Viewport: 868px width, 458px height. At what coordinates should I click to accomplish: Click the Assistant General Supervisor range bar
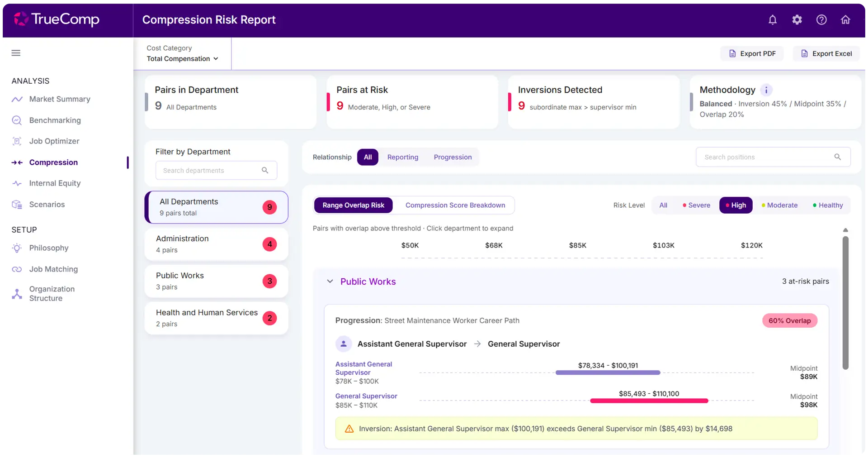coord(608,373)
